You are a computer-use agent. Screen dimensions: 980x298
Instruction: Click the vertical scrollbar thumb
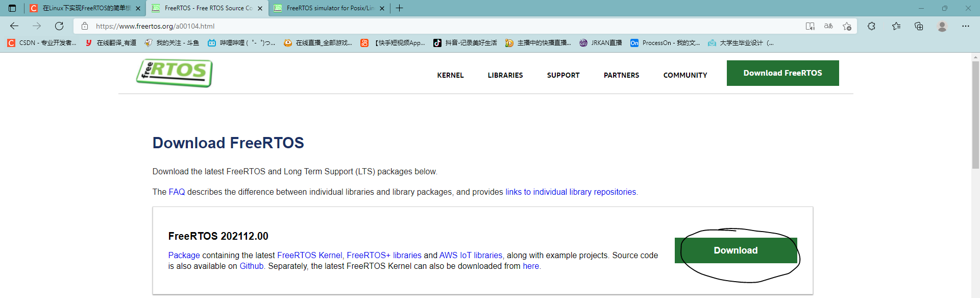(x=975, y=115)
